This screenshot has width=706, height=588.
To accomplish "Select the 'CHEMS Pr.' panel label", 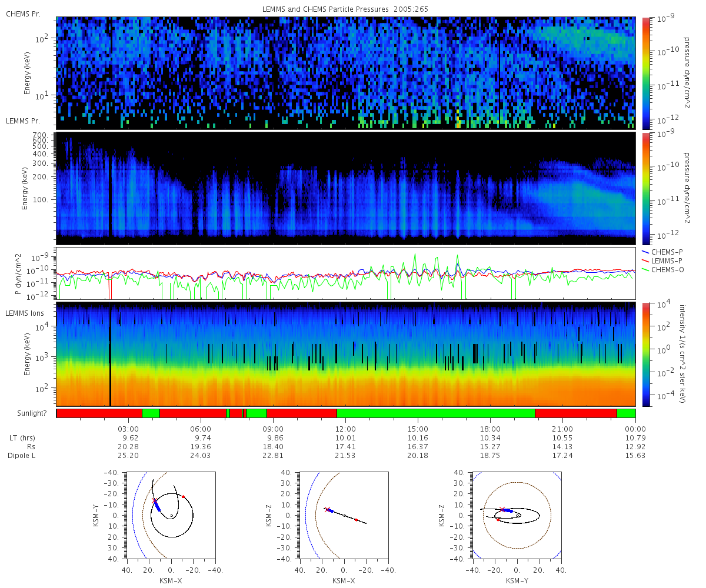I will click(x=23, y=14).
